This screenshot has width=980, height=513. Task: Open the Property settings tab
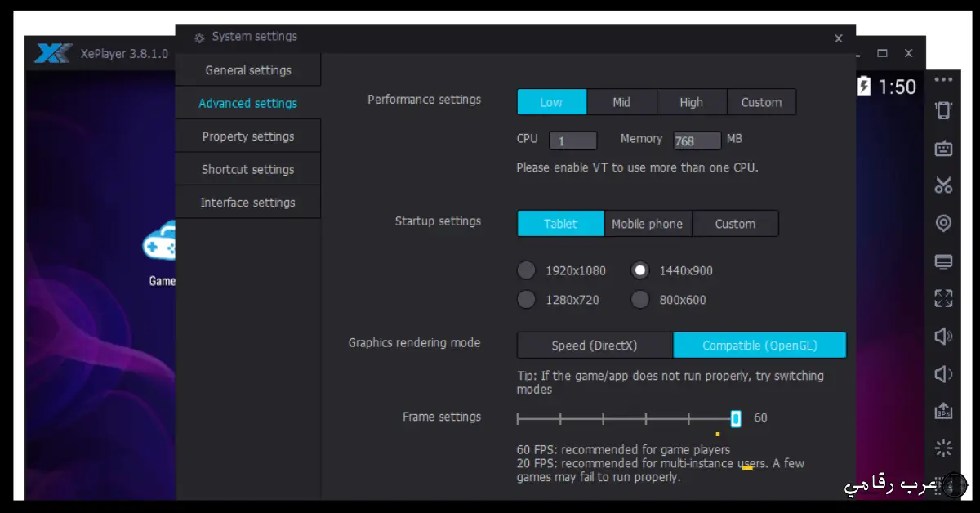248,136
